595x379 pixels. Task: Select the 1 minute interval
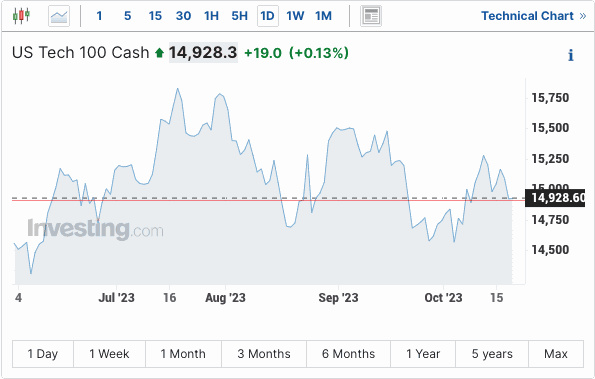[x=99, y=16]
